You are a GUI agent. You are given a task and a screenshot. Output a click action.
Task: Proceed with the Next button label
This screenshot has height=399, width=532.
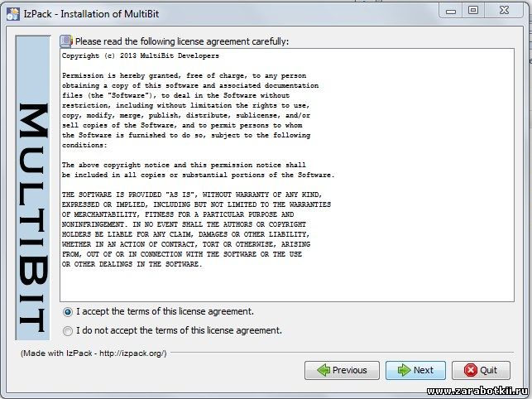coord(423,370)
